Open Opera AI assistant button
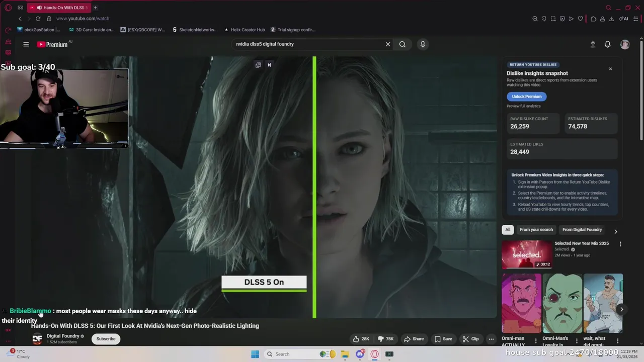 (x=623, y=19)
